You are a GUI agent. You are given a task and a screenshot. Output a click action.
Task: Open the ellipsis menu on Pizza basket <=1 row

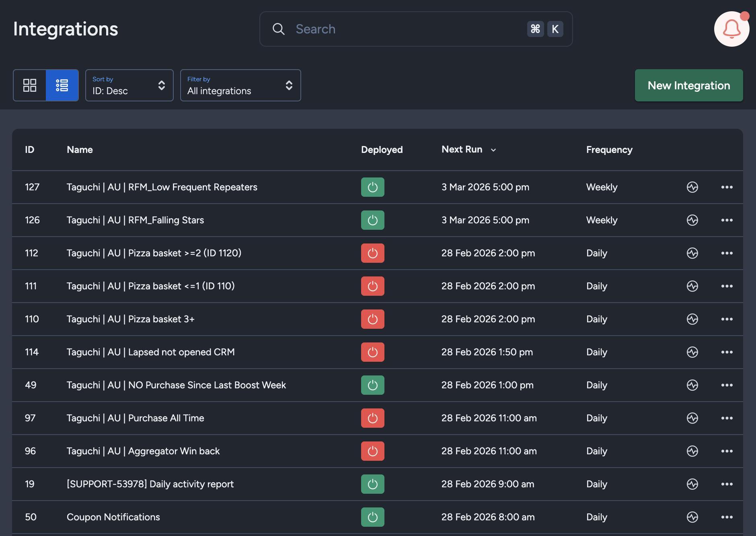[x=727, y=286]
